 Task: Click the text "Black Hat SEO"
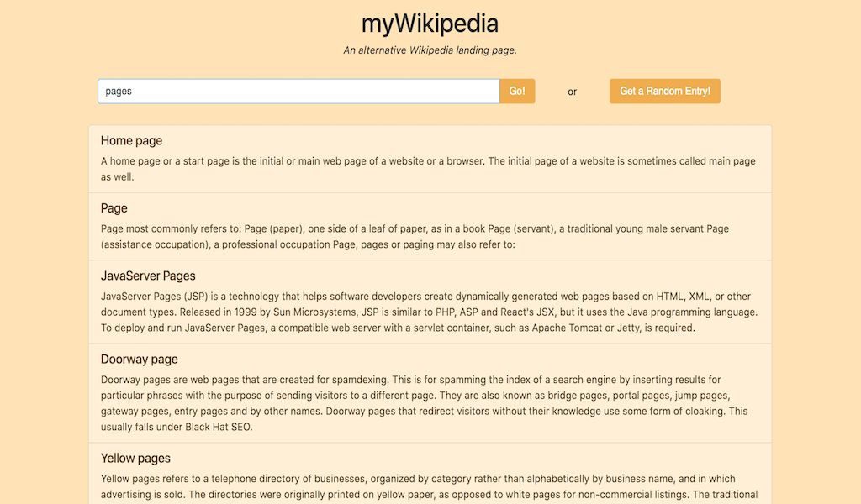pos(224,427)
